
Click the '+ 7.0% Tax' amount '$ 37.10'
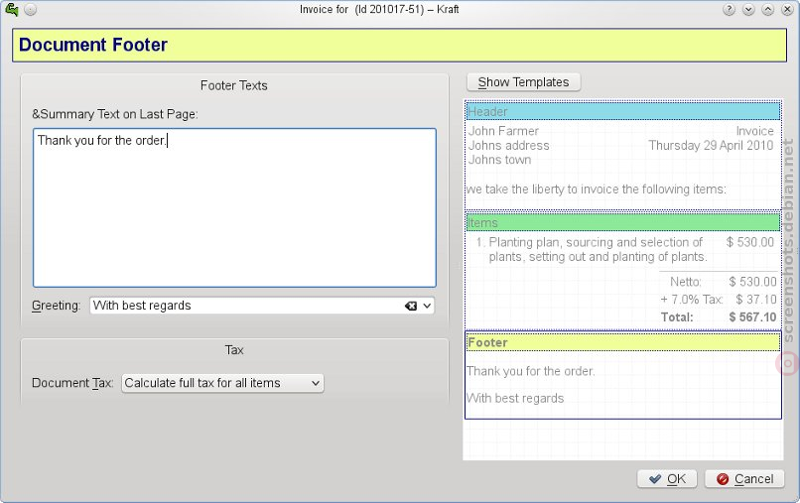coord(756,299)
